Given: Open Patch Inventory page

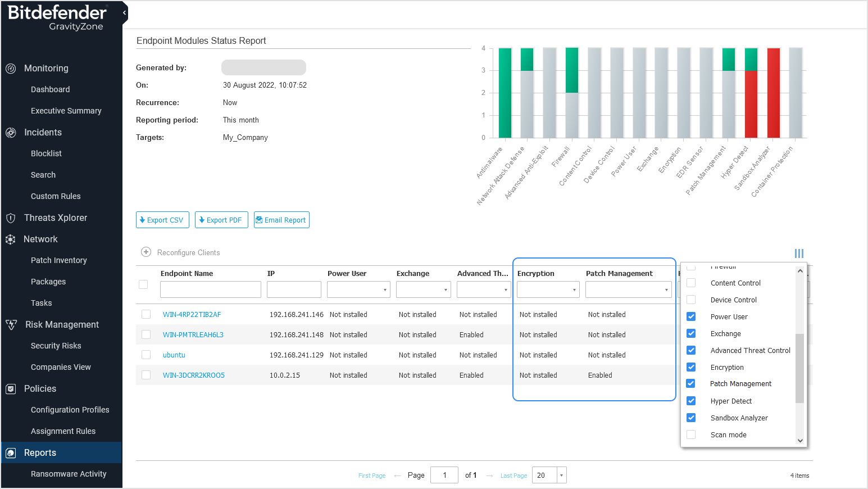Looking at the screenshot, I should click(59, 260).
